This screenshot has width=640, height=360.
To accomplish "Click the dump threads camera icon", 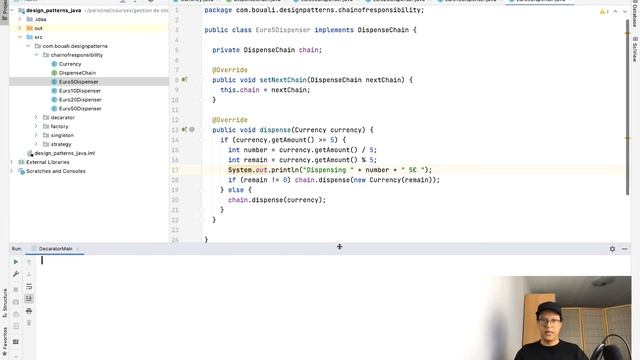I will [16, 302].
